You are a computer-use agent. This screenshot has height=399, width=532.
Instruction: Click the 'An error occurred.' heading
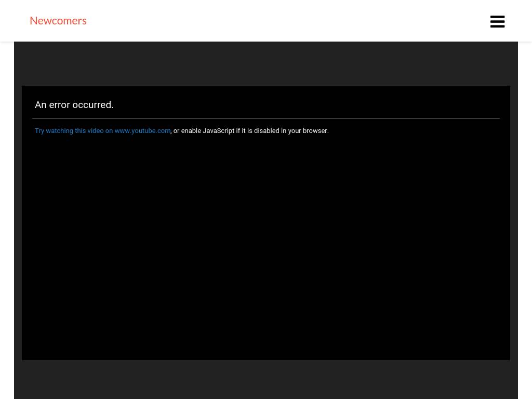tap(74, 105)
